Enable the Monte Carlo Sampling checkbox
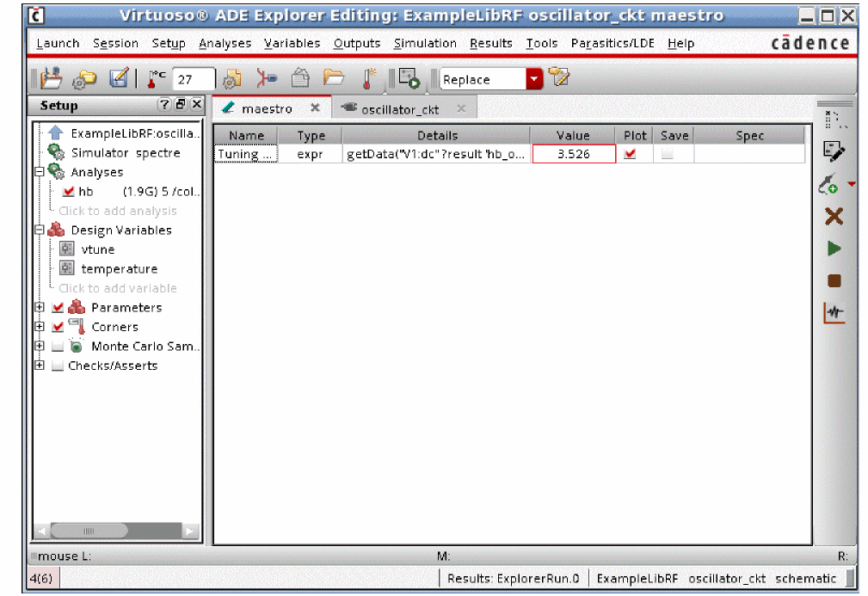The height and width of the screenshot is (596, 868). [x=58, y=347]
